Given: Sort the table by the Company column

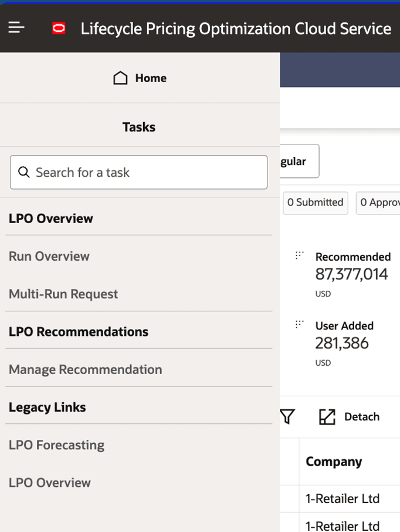Looking at the screenshot, I should coord(333,462).
